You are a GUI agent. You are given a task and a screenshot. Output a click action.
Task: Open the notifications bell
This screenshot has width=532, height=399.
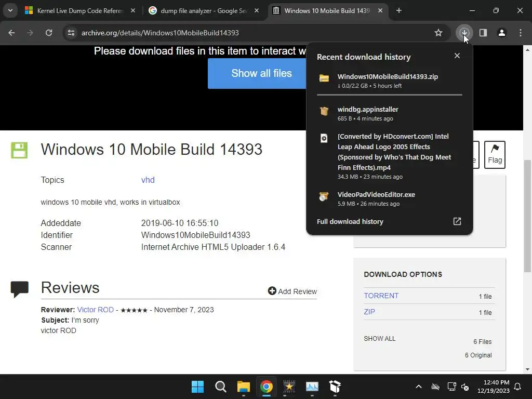pyautogui.click(x=518, y=387)
